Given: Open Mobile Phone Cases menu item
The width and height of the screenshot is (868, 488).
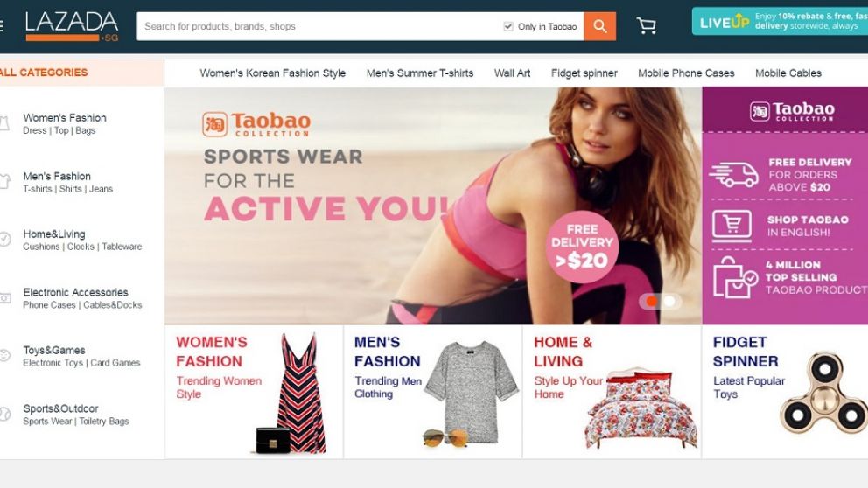Looking at the screenshot, I should coord(686,73).
